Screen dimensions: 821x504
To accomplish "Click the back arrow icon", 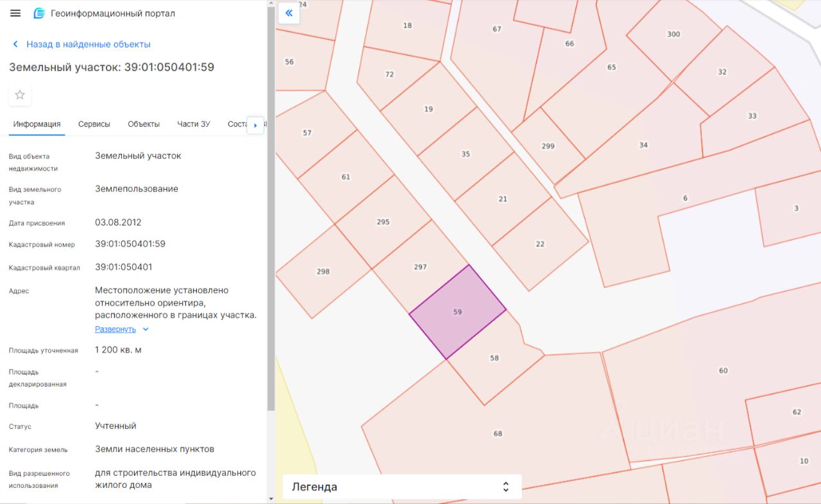I will (x=15, y=44).
